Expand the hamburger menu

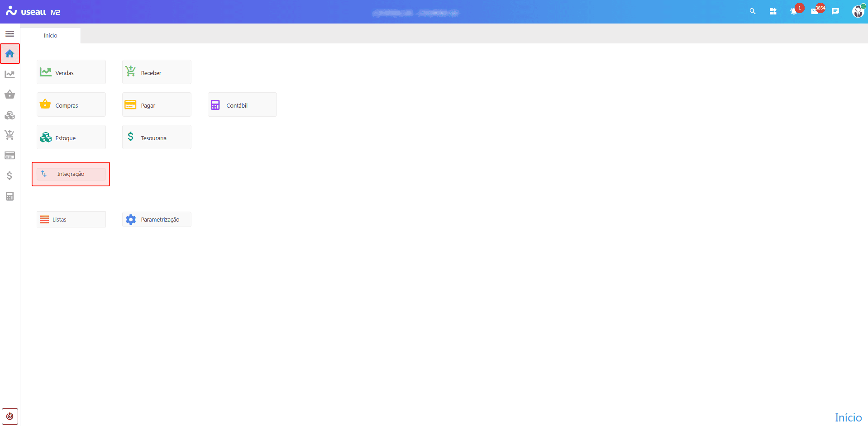pyautogui.click(x=10, y=34)
